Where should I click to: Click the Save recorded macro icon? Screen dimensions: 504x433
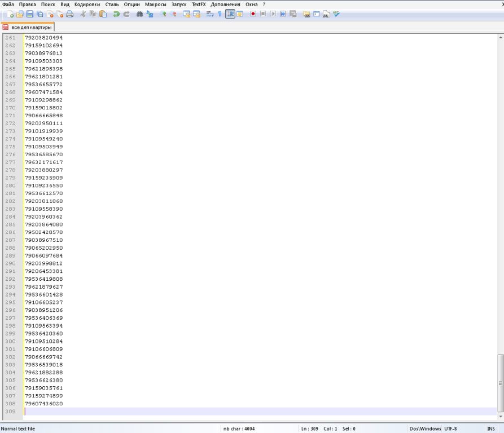click(x=293, y=14)
